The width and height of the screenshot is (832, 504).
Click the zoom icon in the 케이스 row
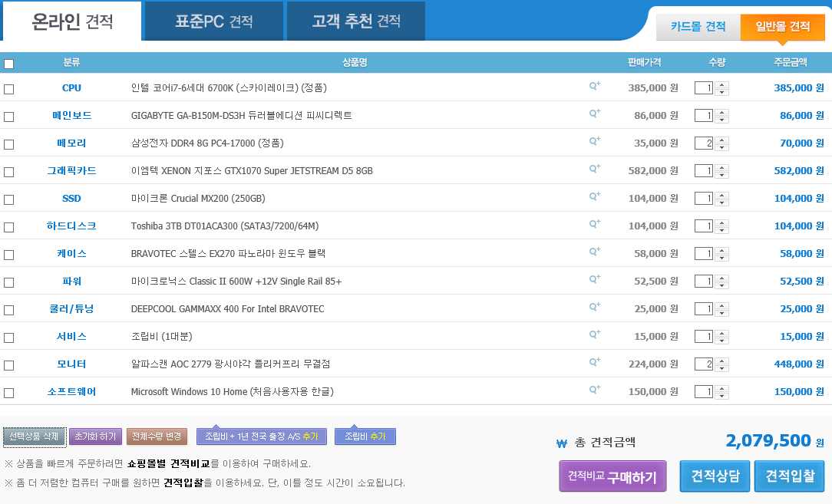click(x=594, y=252)
